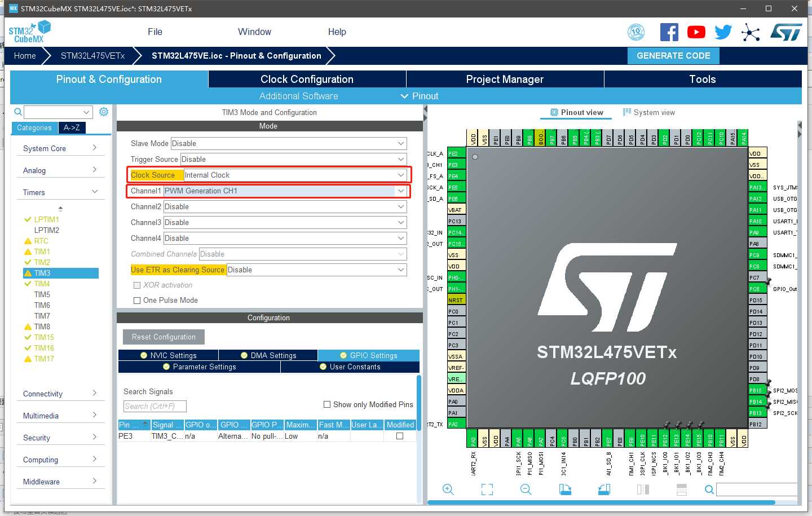Screen dimensions: 812x516
Task: Open the Help menu
Action: click(337, 32)
